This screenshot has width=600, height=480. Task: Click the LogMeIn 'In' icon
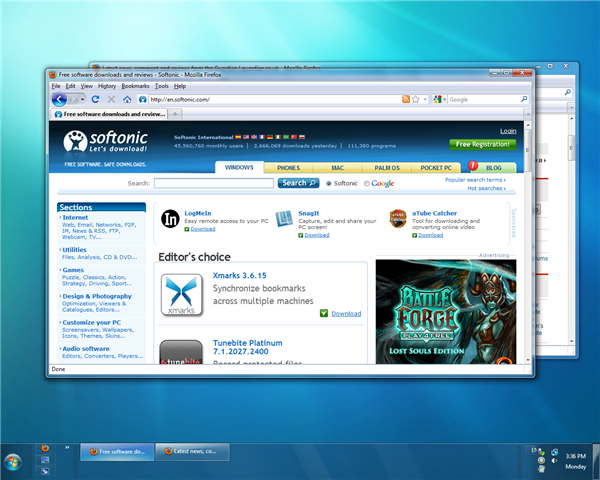[170, 219]
